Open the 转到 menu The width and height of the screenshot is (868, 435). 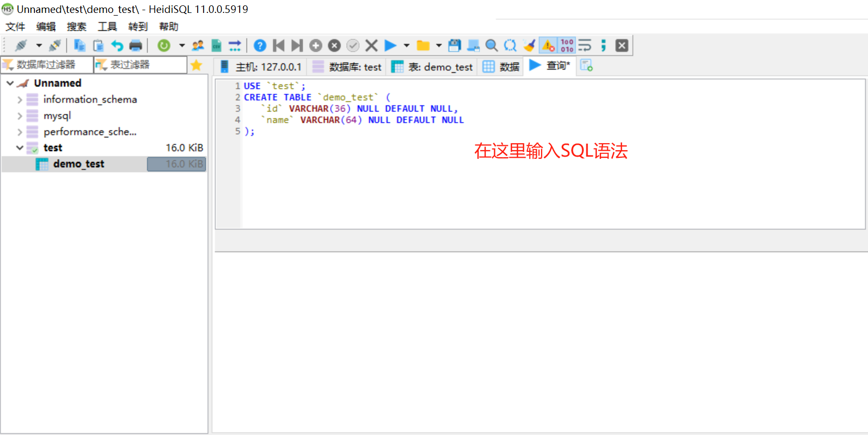click(138, 26)
